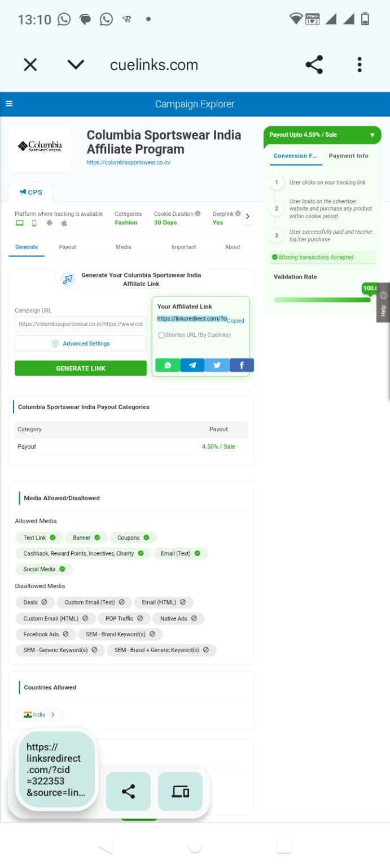Click the desktop platform tracking icon

(x=20, y=223)
